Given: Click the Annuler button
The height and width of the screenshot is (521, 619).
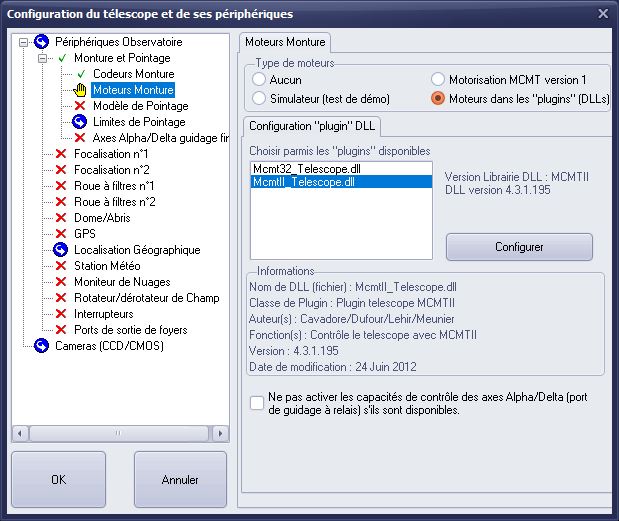Looking at the screenshot, I should tap(180, 479).
